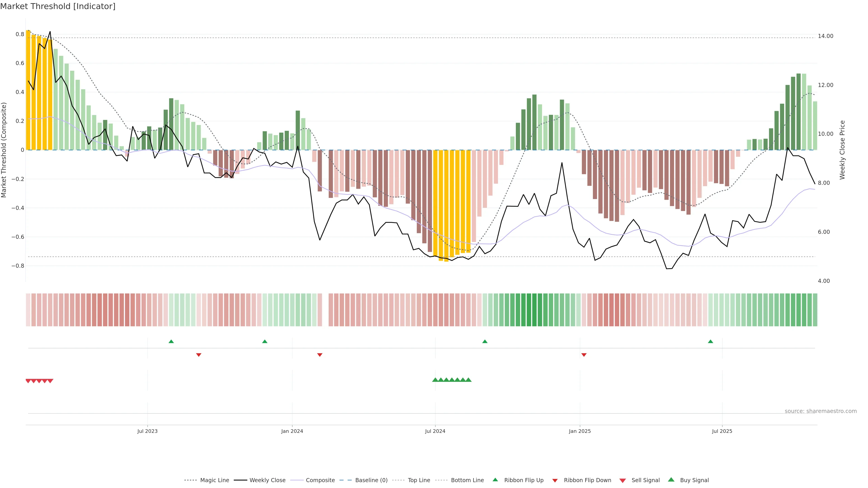
Task: Click the ribbon flip down marker after Jan 2025
Action: coord(584,355)
